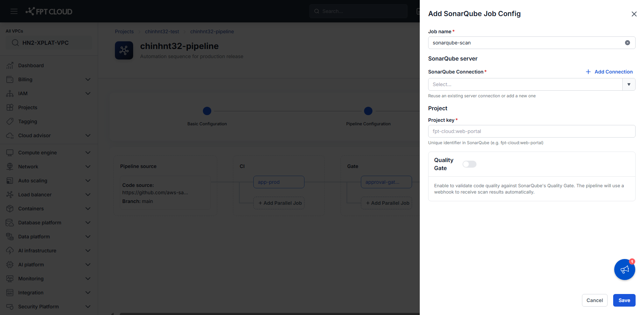
Task: Click the chinhnt32-pipeline pipeline icon
Action: (x=124, y=50)
